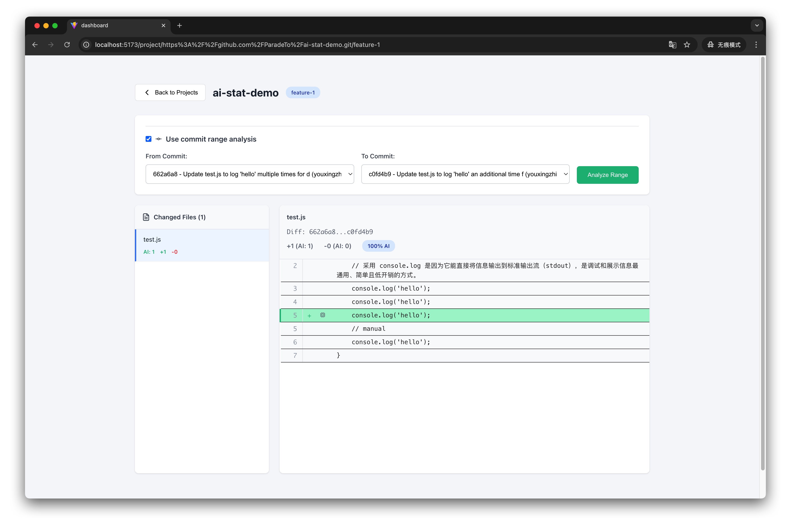Go back using the browser back arrow
The width and height of the screenshot is (791, 532).
point(35,44)
